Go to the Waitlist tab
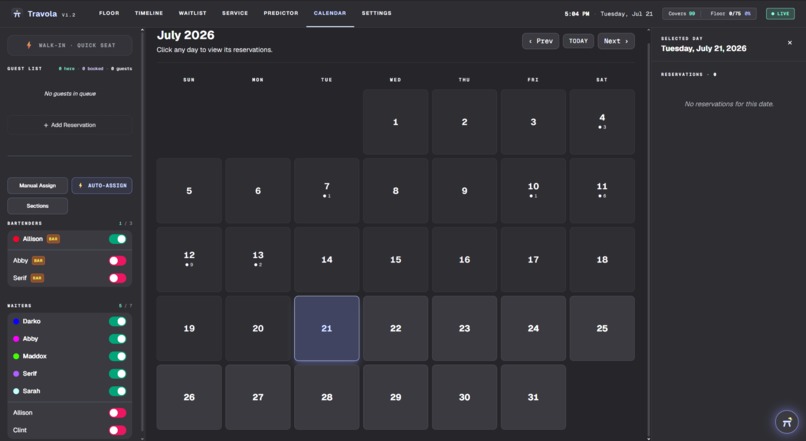The image size is (806, 441). (192, 13)
